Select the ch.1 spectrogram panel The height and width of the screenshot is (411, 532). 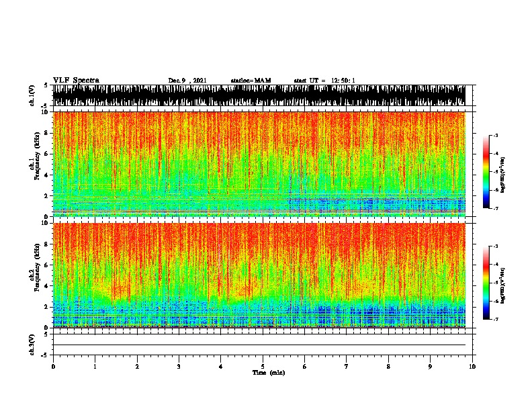(259, 164)
